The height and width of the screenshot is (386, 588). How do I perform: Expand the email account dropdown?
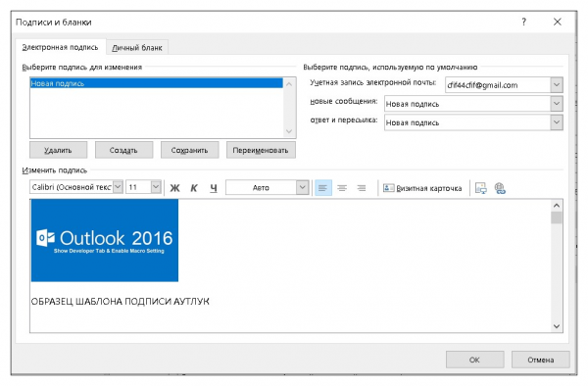tap(557, 85)
